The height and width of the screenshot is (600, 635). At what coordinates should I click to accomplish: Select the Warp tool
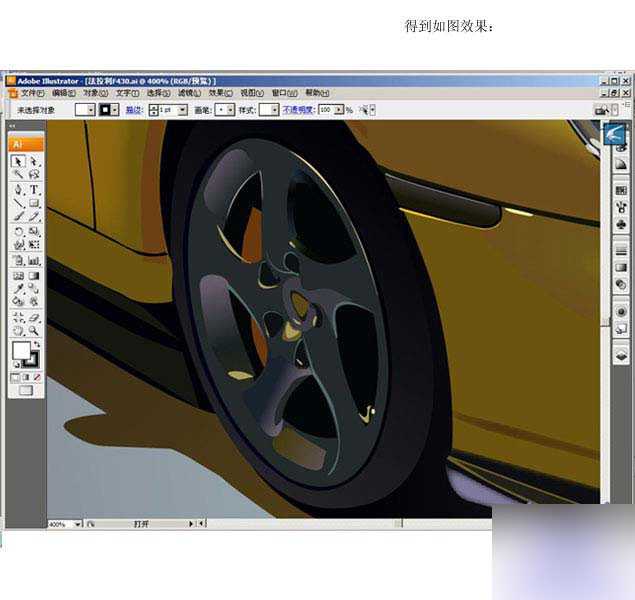pos(18,245)
